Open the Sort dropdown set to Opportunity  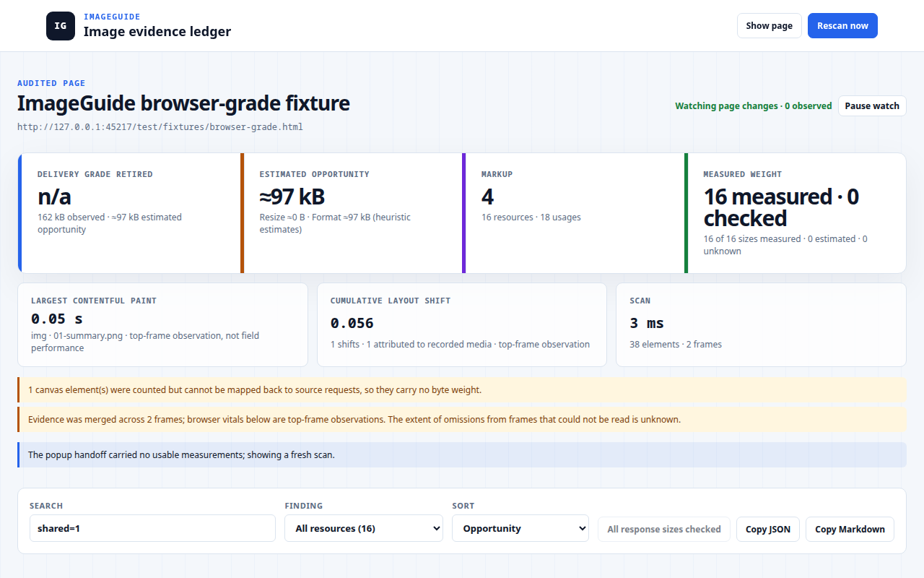pos(520,528)
